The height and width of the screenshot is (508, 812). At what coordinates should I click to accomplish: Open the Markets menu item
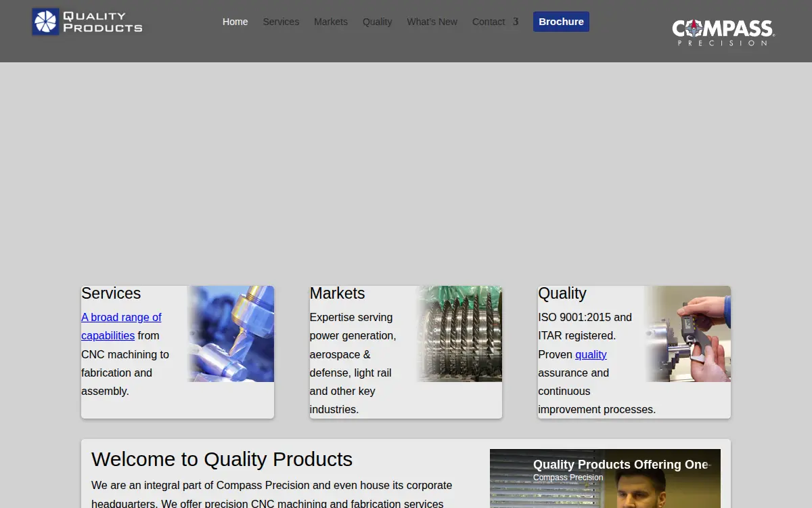tap(331, 22)
